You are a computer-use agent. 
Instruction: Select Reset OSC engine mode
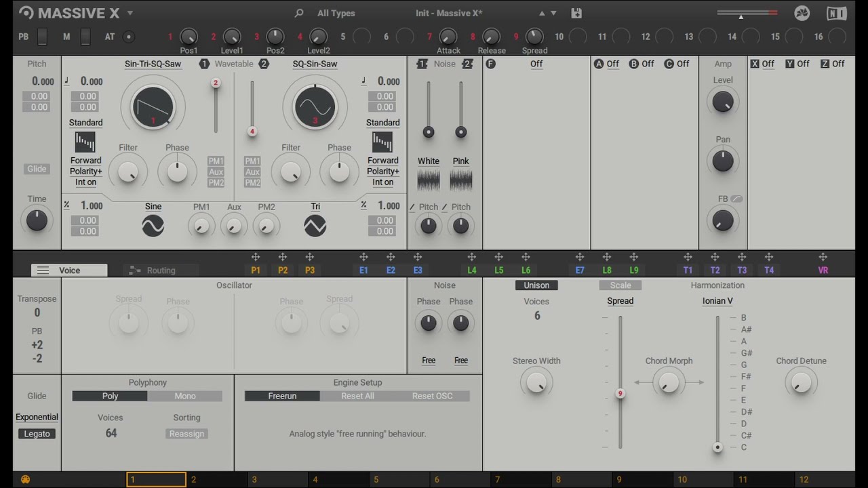433,396
